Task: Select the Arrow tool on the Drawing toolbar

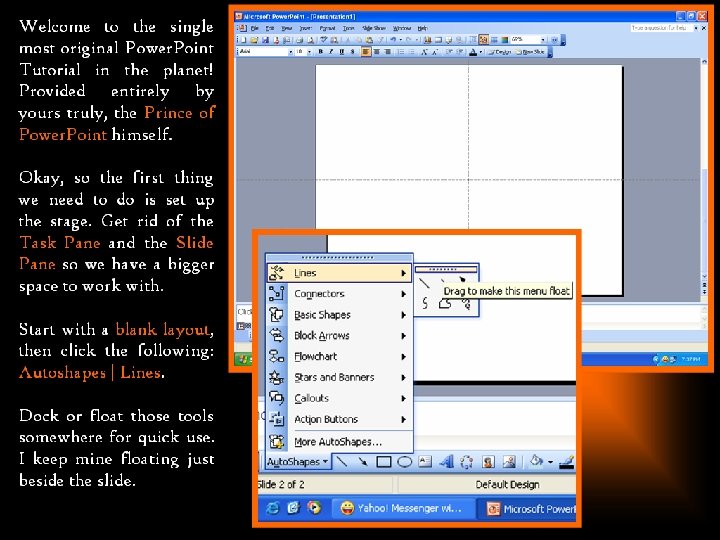Action: [363, 461]
